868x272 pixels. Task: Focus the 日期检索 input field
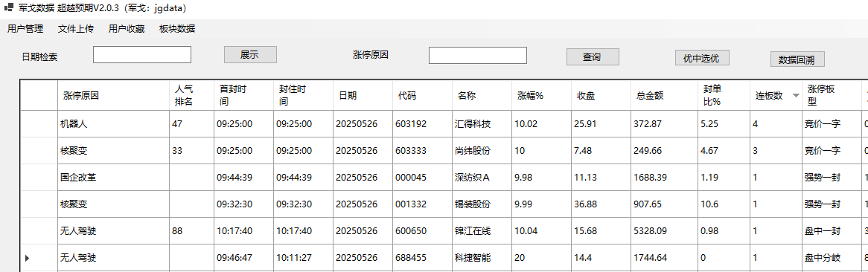141,55
